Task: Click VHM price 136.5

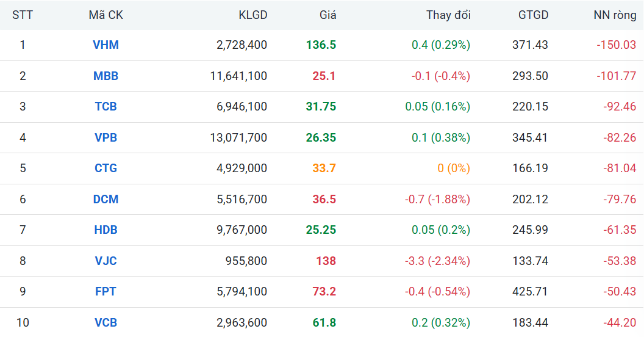Action: tap(321, 45)
